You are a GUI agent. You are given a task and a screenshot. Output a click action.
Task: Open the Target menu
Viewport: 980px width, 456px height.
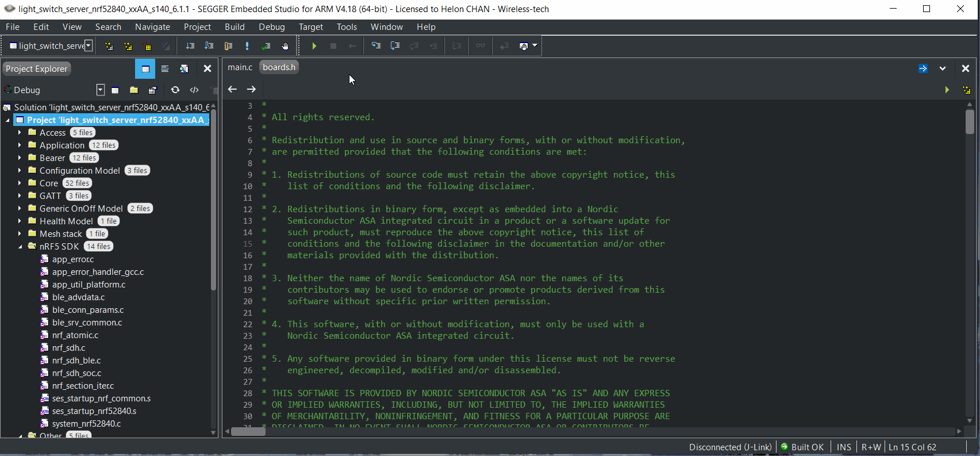click(311, 27)
